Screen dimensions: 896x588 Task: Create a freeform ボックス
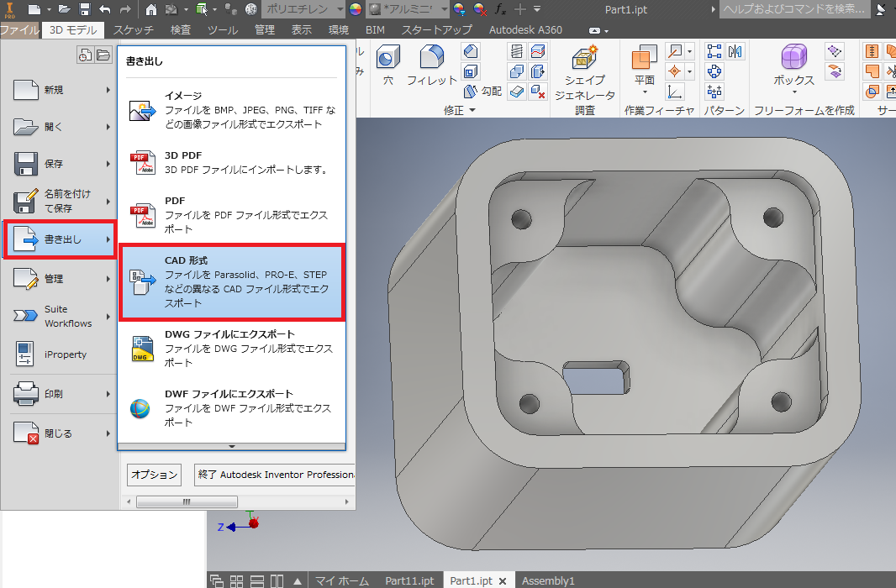793,65
